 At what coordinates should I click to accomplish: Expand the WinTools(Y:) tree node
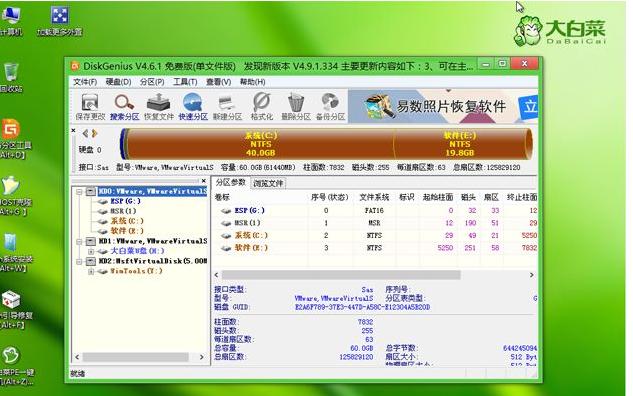point(91,271)
